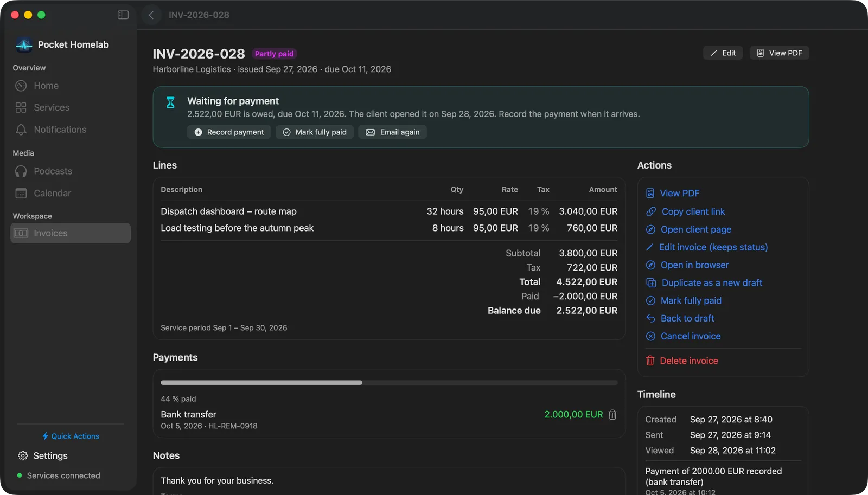This screenshot has height=495, width=868.
Task: Click the Edit button at top
Action: [723, 53]
